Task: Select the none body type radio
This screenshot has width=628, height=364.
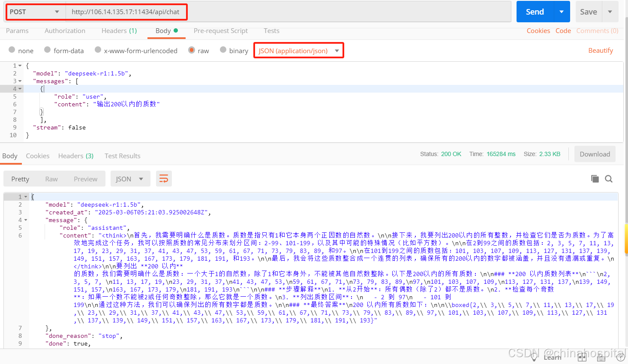Action: (12, 50)
